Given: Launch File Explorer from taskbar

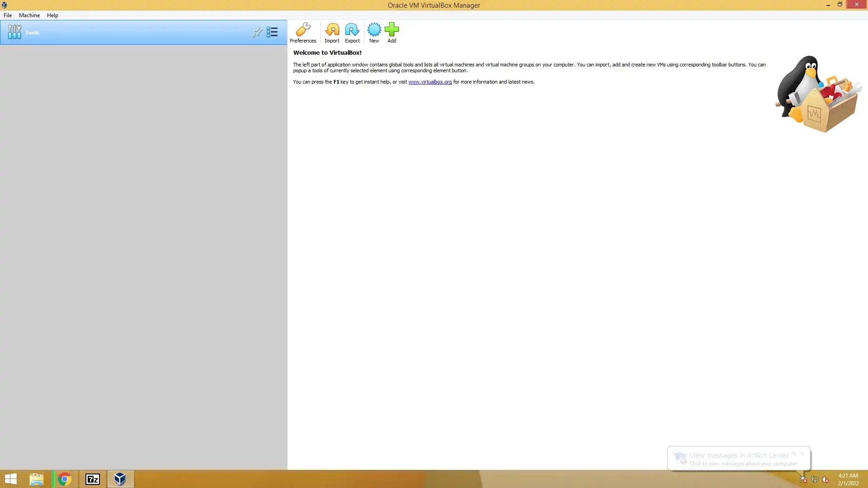Looking at the screenshot, I should [x=37, y=479].
